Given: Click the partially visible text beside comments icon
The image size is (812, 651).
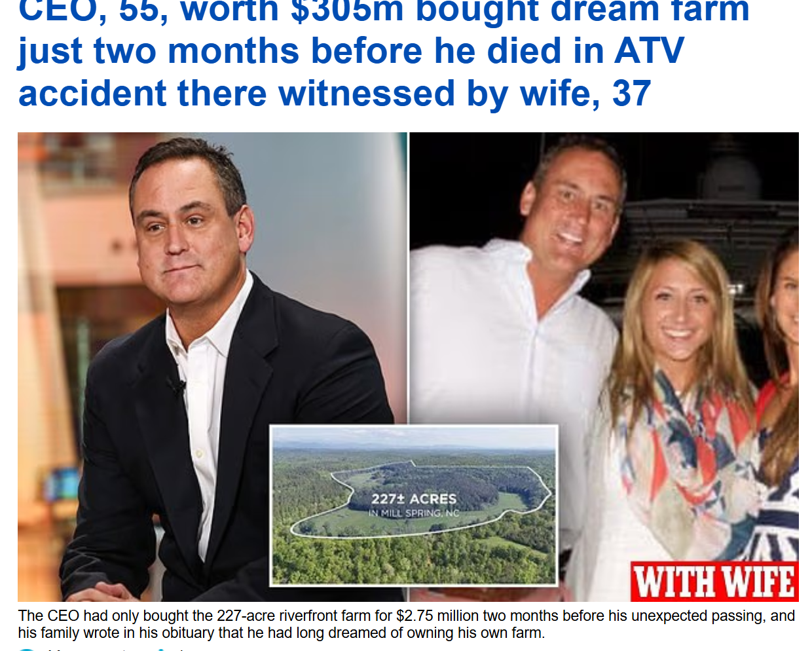Looking at the screenshot, I should (92, 649).
